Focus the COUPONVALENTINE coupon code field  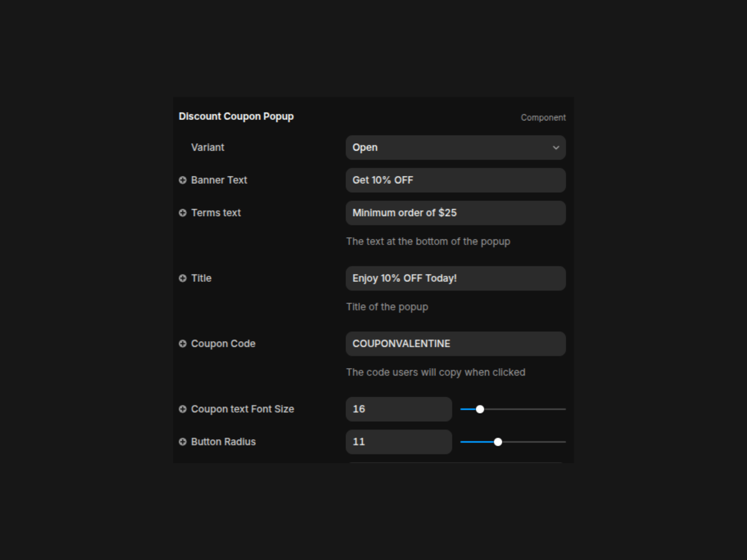455,343
